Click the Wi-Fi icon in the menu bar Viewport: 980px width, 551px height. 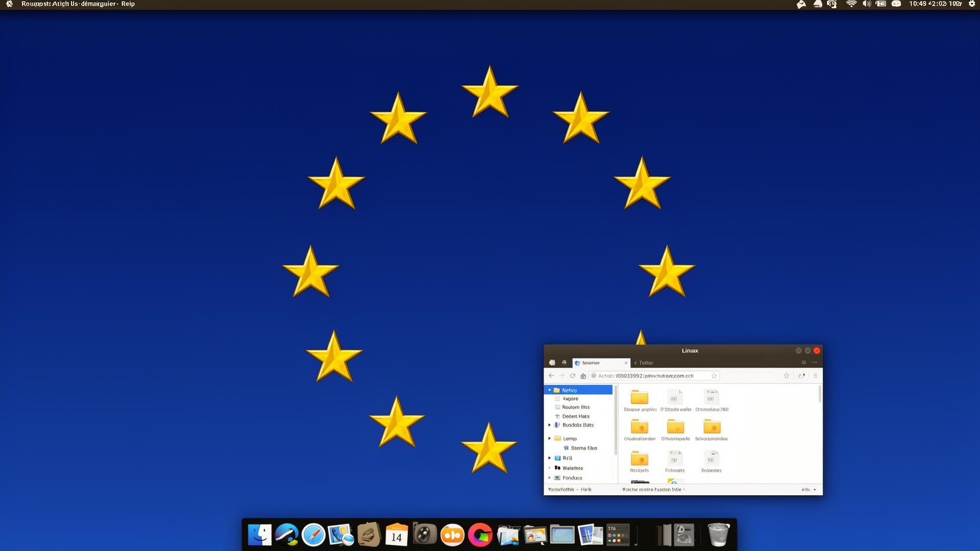tap(851, 4)
